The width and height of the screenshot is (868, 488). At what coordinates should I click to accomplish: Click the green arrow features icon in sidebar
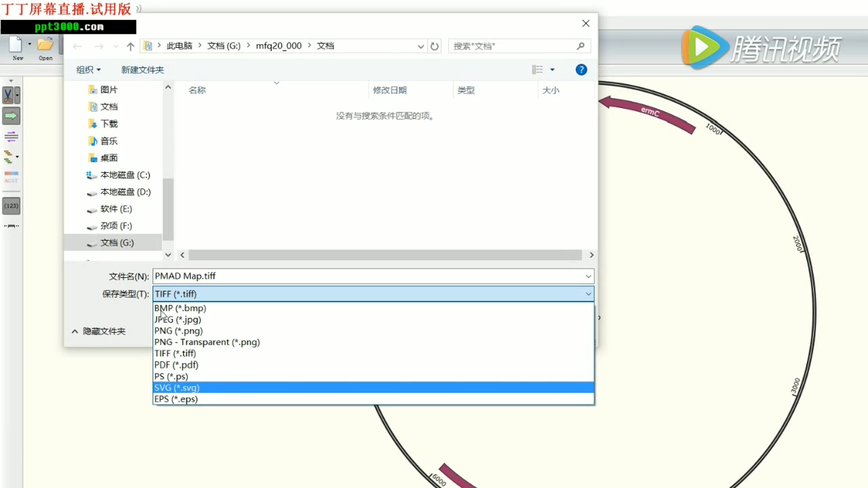point(11,116)
